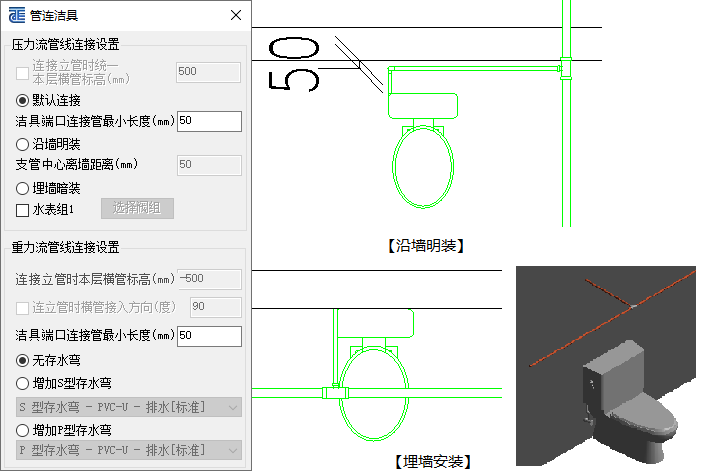Image resolution: width=707 pixels, height=471 pixels.
Task: Click the 选择阀组 button
Action: tap(137, 208)
